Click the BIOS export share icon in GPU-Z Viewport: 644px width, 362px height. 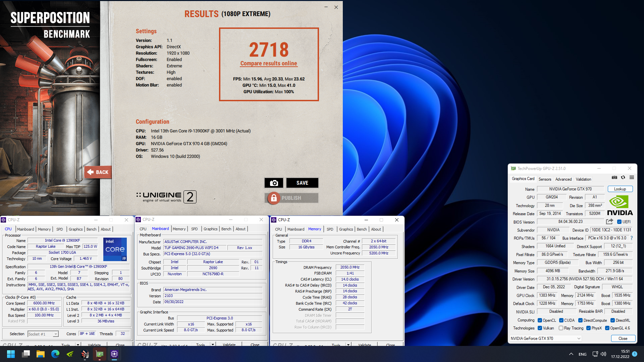click(609, 222)
